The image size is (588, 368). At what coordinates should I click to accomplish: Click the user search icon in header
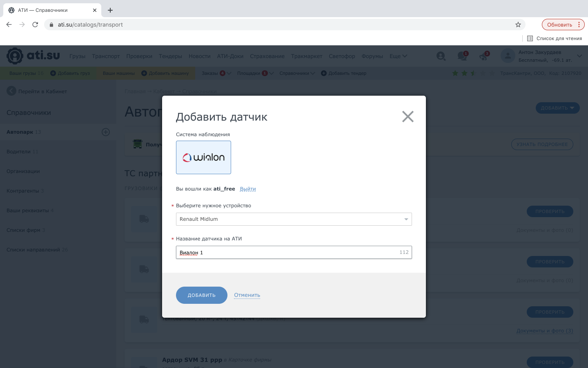point(441,56)
